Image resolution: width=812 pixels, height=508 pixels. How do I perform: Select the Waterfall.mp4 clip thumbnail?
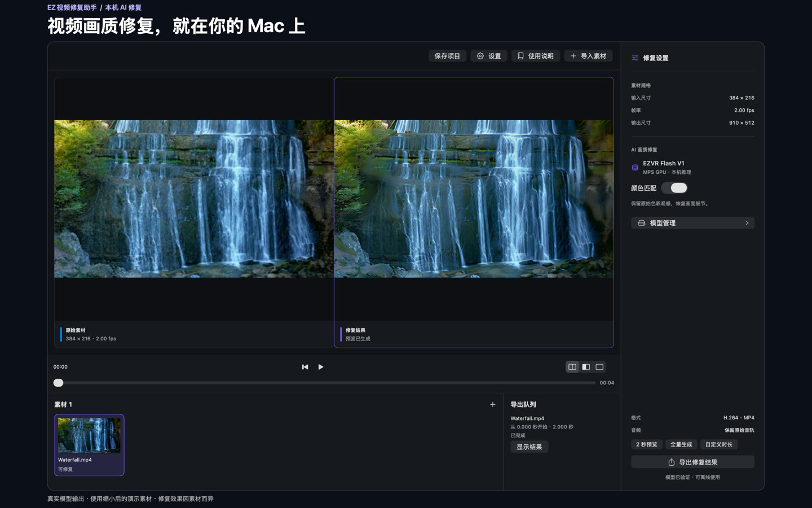point(89,435)
